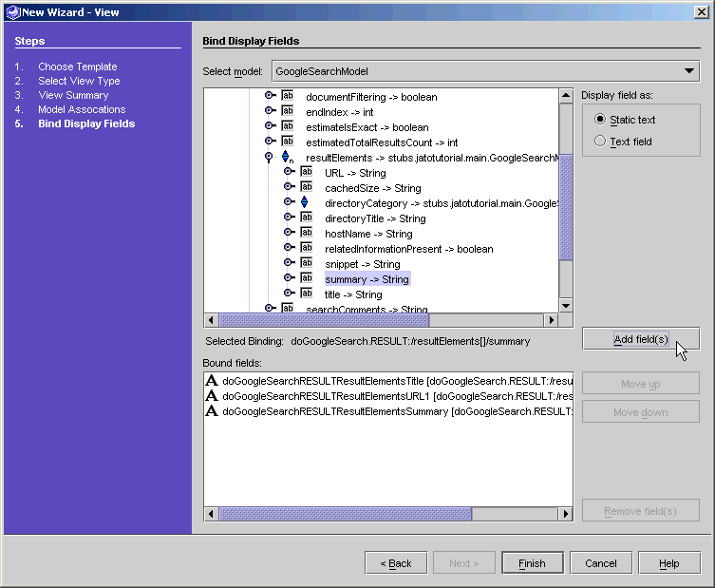Click the Back button

[396, 563]
